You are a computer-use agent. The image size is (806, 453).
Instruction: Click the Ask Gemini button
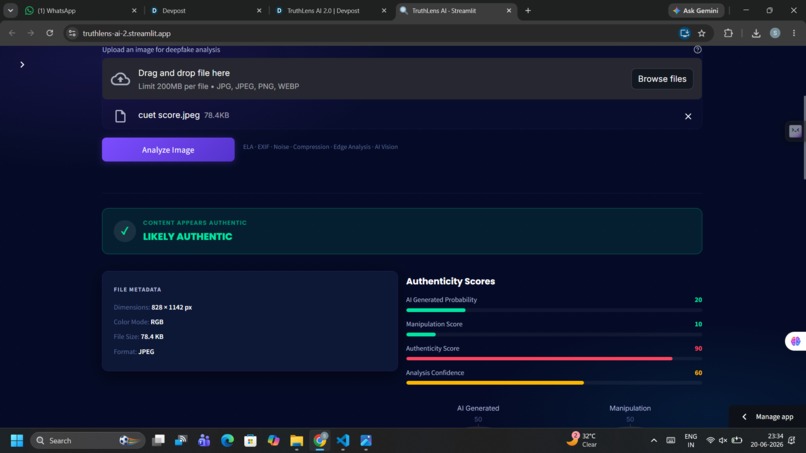click(696, 10)
